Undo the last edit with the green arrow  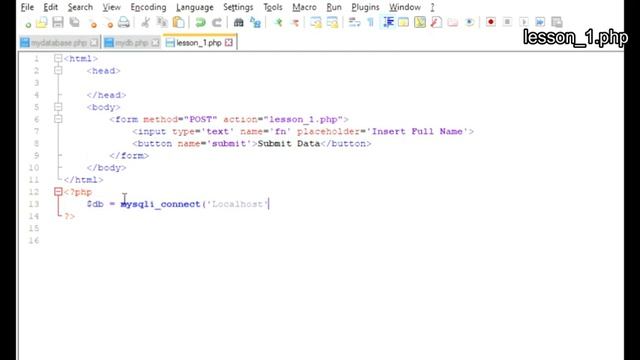point(200,22)
